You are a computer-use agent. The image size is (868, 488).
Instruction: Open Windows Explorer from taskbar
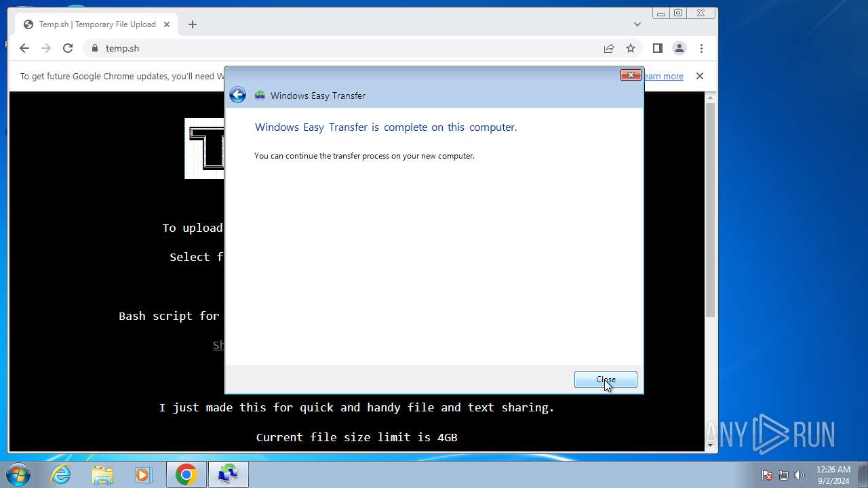(102, 474)
